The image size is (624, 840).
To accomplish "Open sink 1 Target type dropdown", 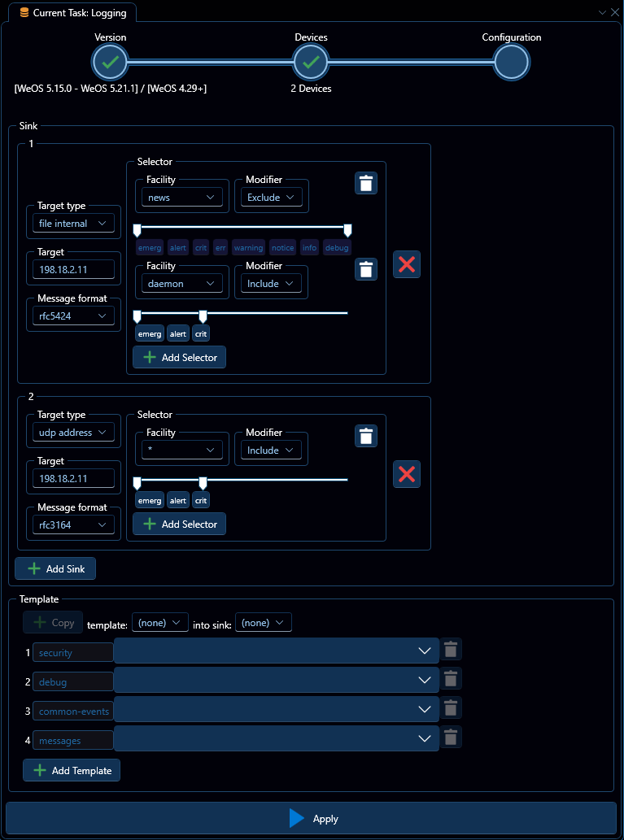I will point(73,224).
